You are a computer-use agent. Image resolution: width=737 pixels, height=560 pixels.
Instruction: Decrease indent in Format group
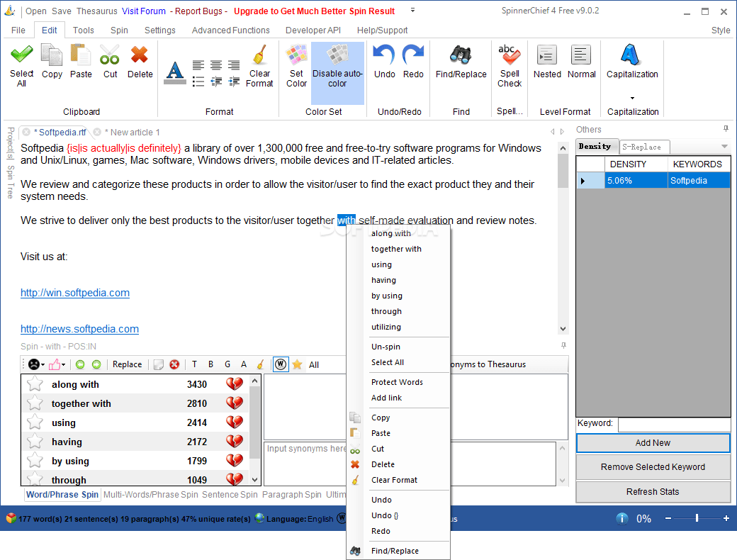pyautogui.click(x=216, y=82)
